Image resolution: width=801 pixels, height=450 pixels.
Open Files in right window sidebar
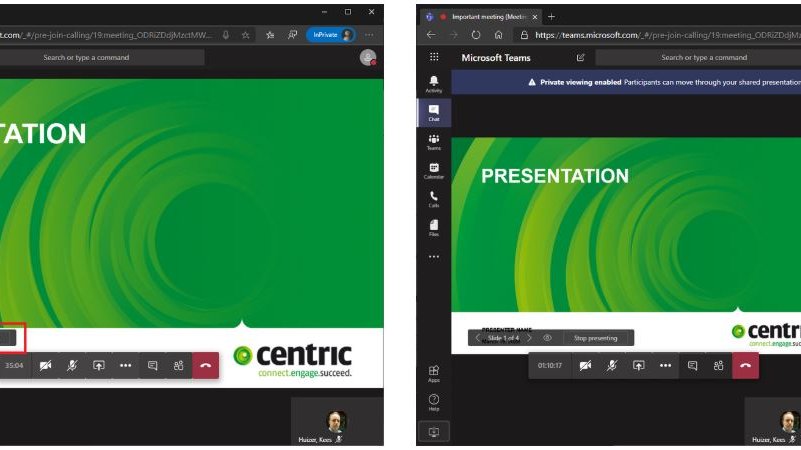[434, 227]
